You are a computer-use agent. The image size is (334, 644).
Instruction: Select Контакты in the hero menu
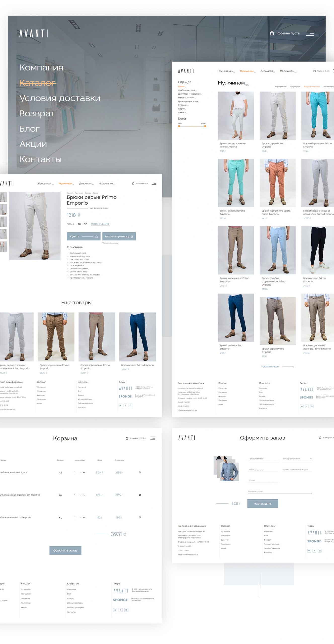(x=40, y=159)
